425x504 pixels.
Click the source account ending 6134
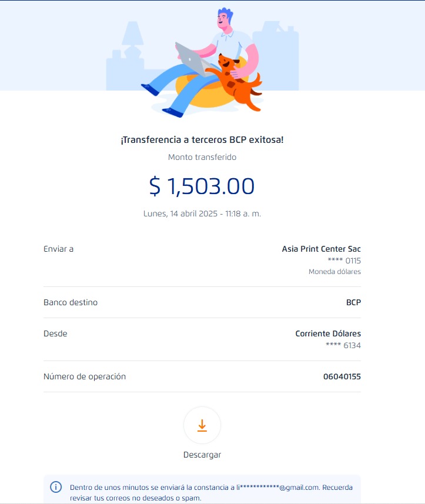343,345
